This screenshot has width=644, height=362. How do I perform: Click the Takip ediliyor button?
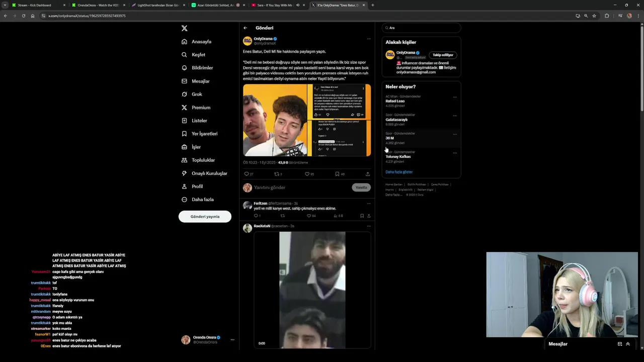click(x=443, y=55)
